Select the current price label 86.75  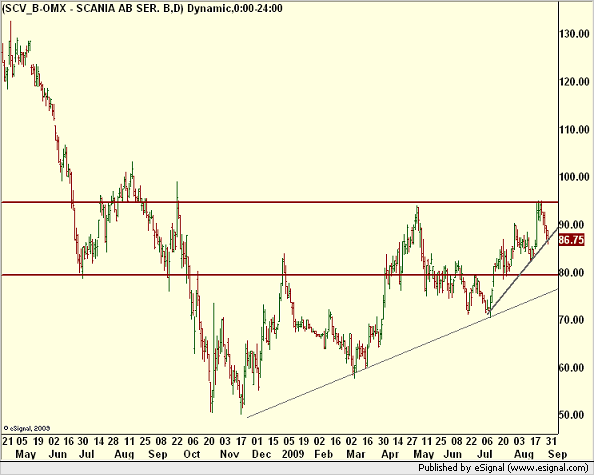(572, 240)
